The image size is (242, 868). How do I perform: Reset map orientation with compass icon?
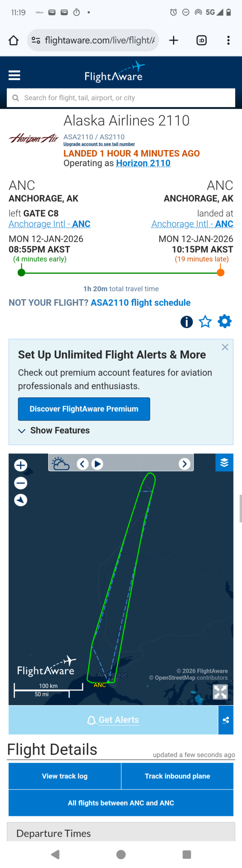click(21, 500)
